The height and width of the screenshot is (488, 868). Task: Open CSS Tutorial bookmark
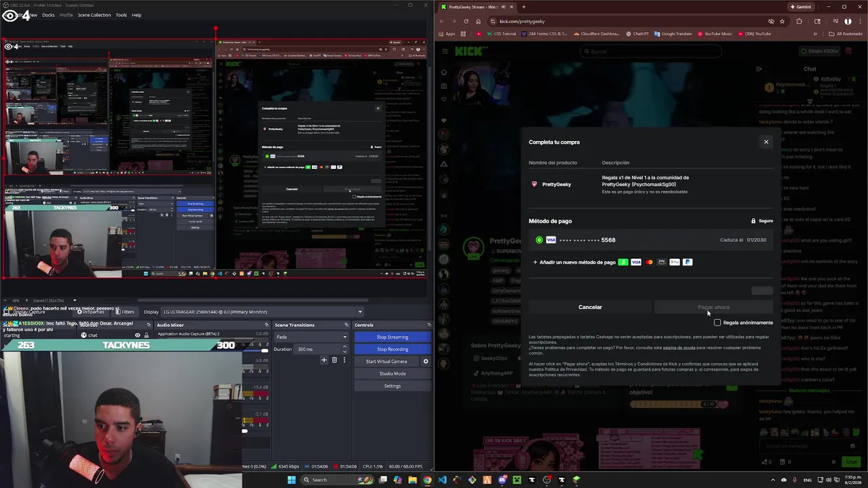500,34
